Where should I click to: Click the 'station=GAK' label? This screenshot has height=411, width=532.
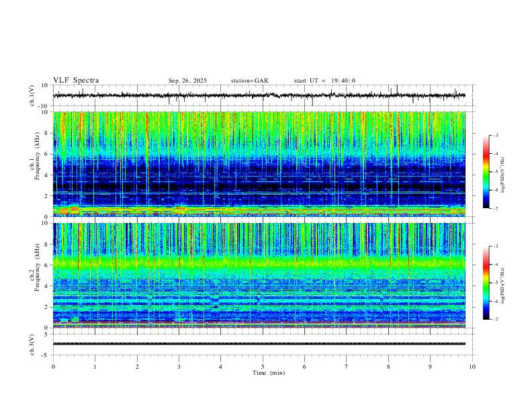[x=249, y=81]
